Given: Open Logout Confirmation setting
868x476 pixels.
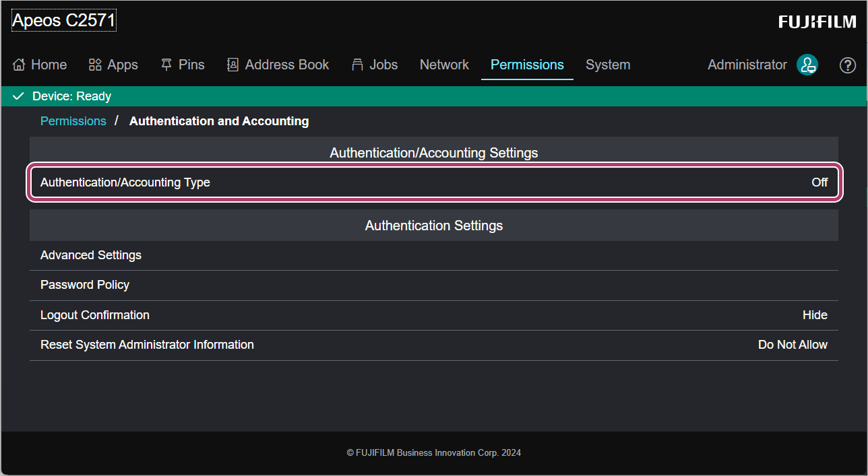Looking at the screenshot, I should pos(434,315).
